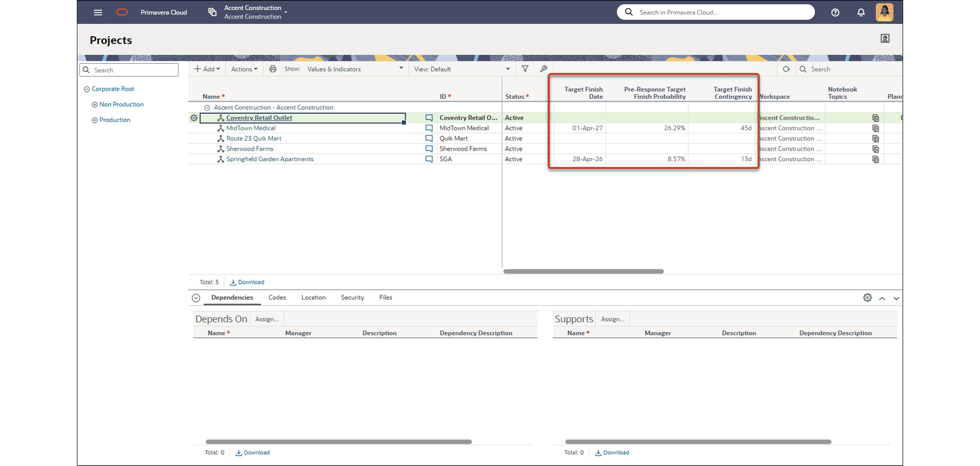
Task: Collapse the Corporate Root tree node
Action: 87,89
